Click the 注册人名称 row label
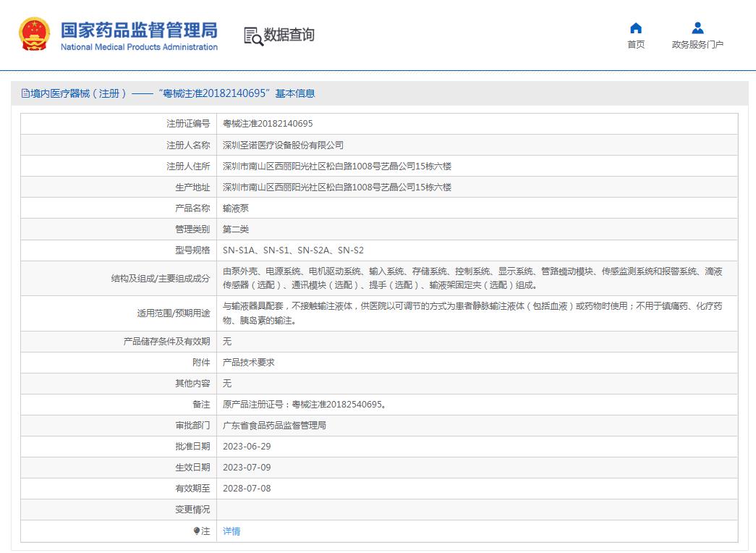The height and width of the screenshot is (553, 756). [188, 145]
